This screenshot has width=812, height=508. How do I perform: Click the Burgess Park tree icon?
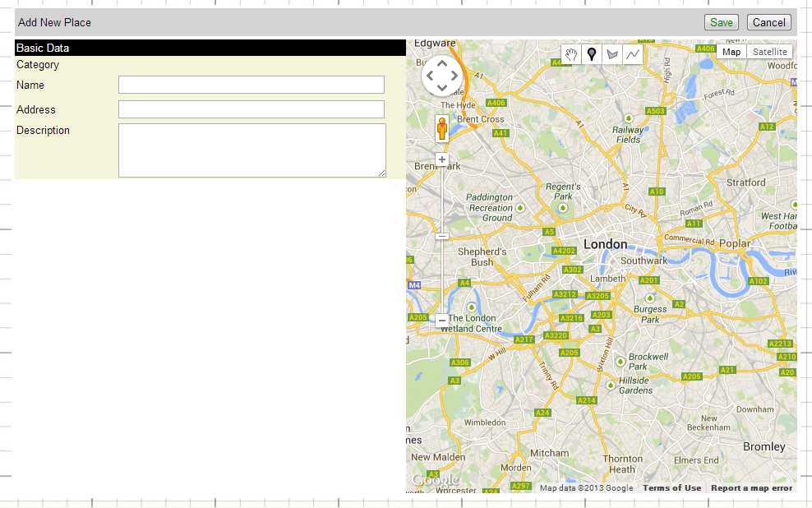tap(650, 298)
